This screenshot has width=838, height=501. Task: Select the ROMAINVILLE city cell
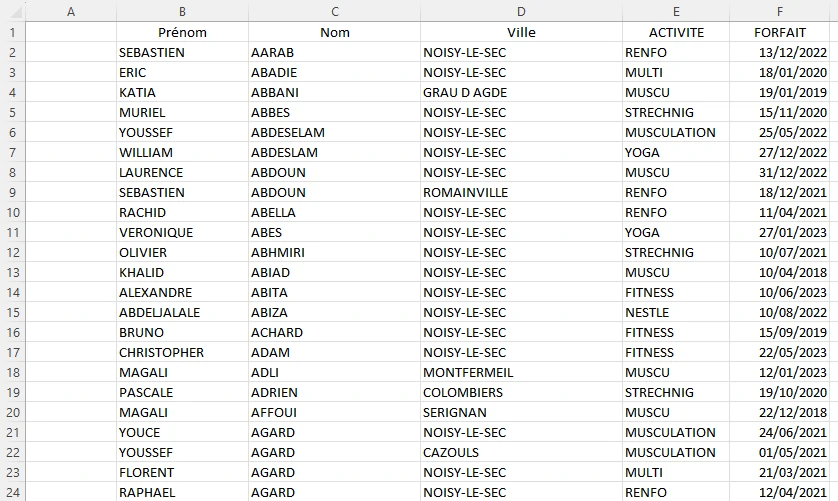pyautogui.click(x=520, y=192)
